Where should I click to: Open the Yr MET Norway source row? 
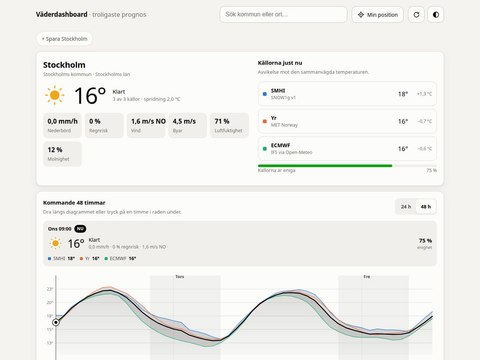(x=347, y=121)
